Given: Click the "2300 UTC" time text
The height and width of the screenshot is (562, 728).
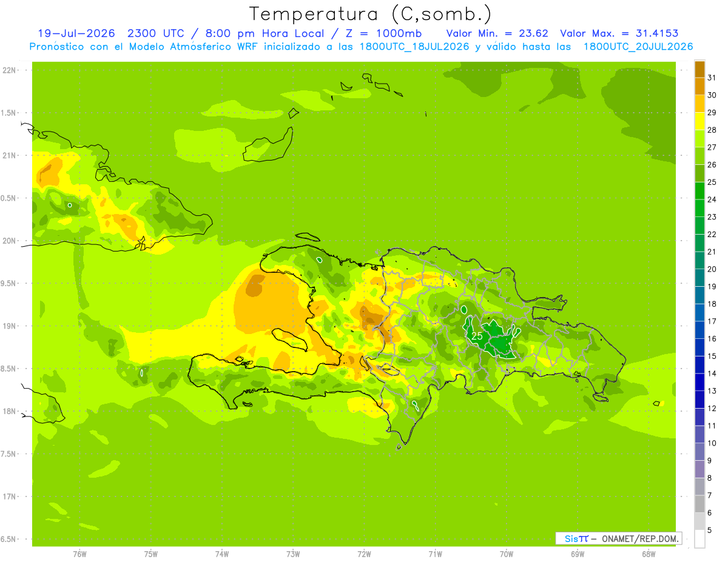Looking at the screenshot, I should click(157, 33).
